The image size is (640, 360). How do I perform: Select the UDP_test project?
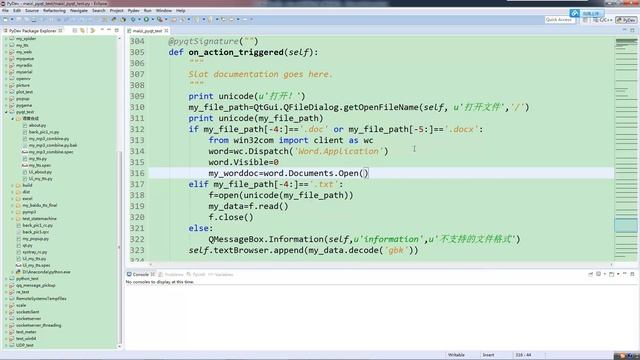pos(24,345)
